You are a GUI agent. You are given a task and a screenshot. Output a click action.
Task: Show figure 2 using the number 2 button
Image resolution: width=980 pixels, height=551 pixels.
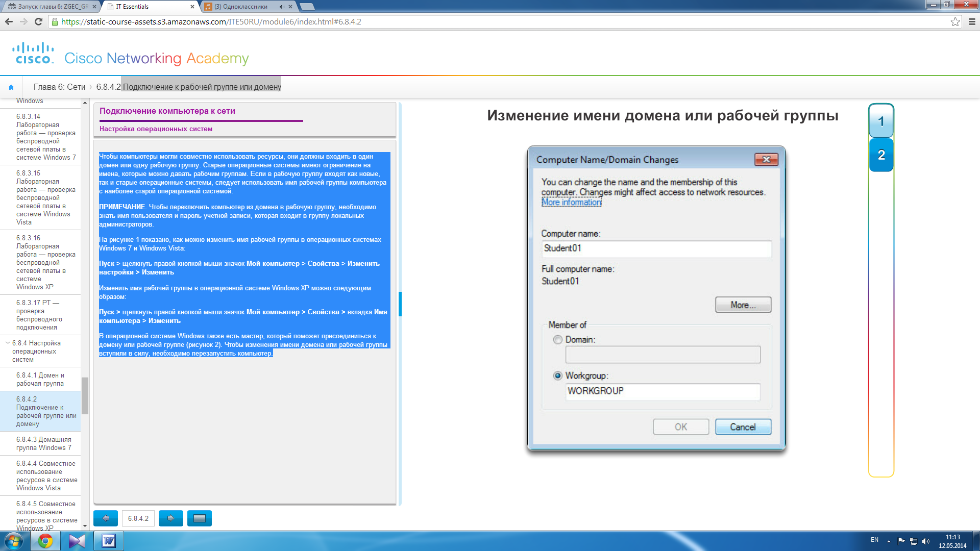coord(881,155)
